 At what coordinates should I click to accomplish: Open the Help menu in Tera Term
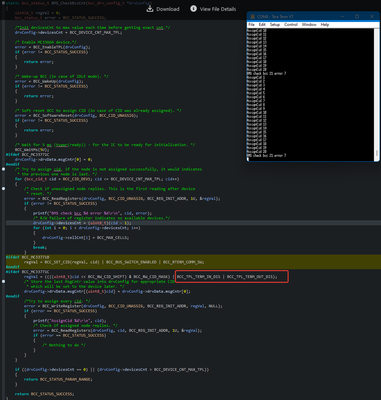(325, 25)
